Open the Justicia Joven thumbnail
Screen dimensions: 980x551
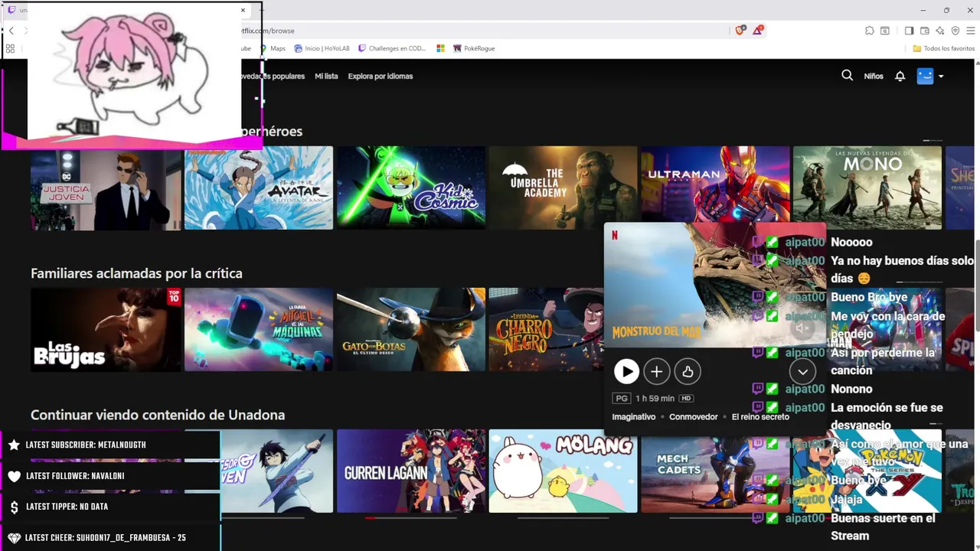(x=106, y=188)
